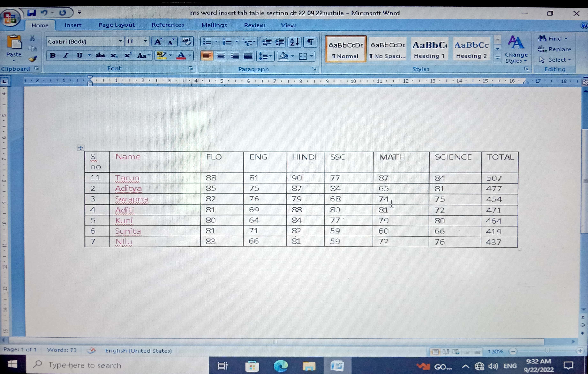Switch to the Insert tab
The width and height of the screenshot is (588, 374).
pos(73,25)
